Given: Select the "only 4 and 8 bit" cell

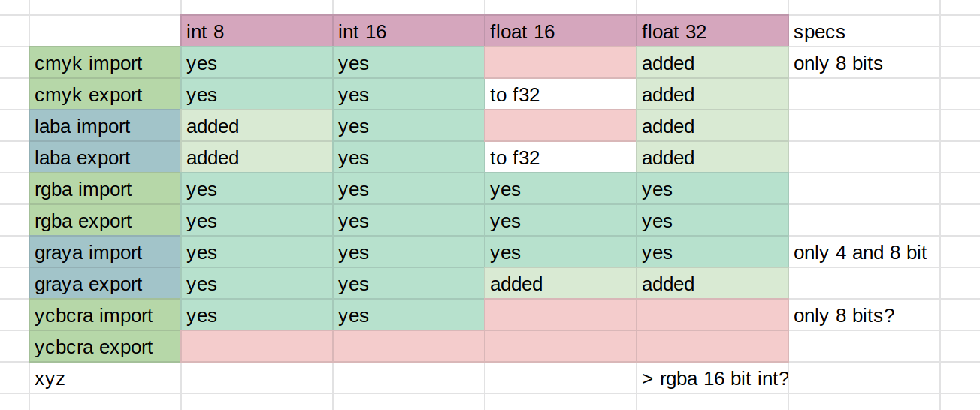Looking at the screenshot, I should pos(864,252).
